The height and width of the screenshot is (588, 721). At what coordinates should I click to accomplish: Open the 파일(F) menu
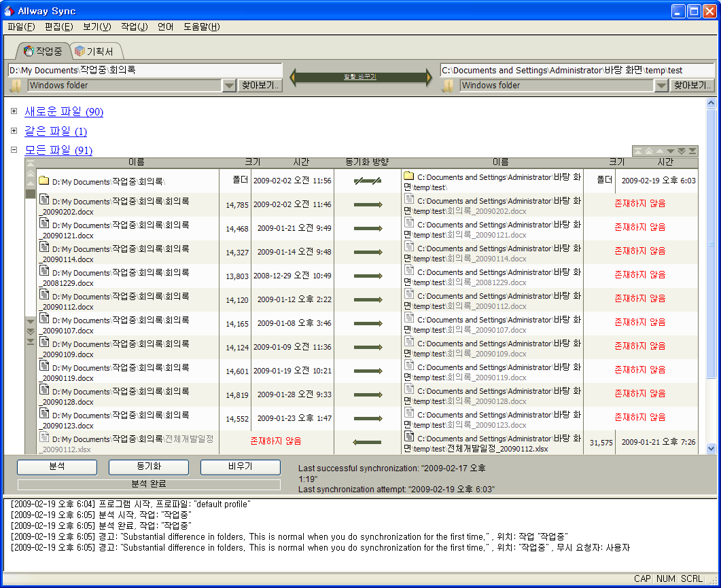click(21, 26)
